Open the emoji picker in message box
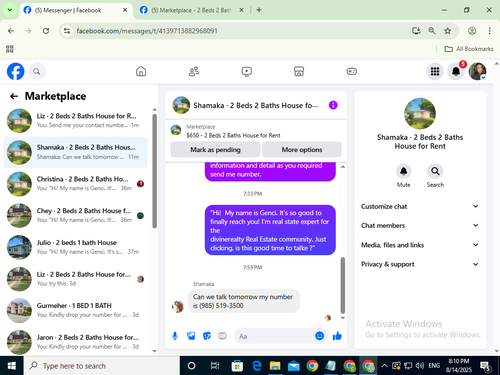 [319, 336]
